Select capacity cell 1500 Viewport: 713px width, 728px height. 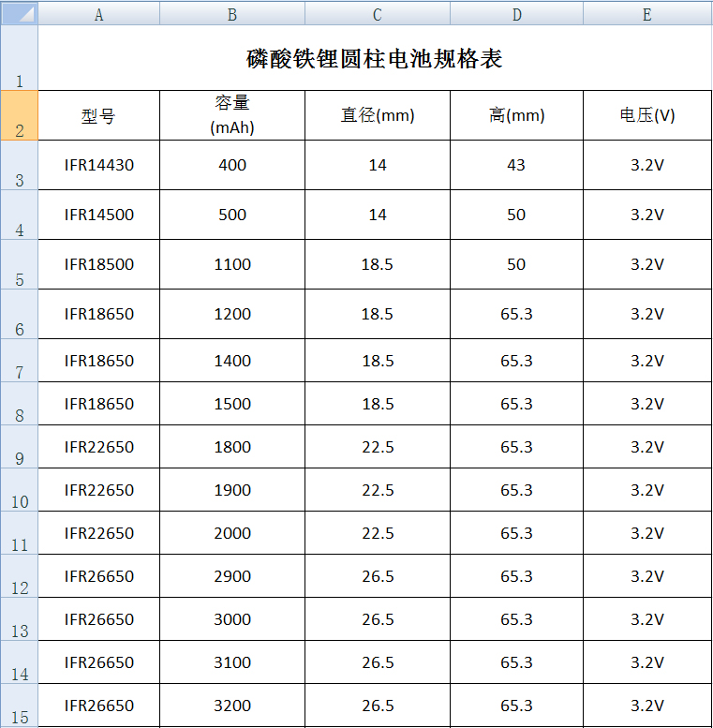(x=232, y=404)
